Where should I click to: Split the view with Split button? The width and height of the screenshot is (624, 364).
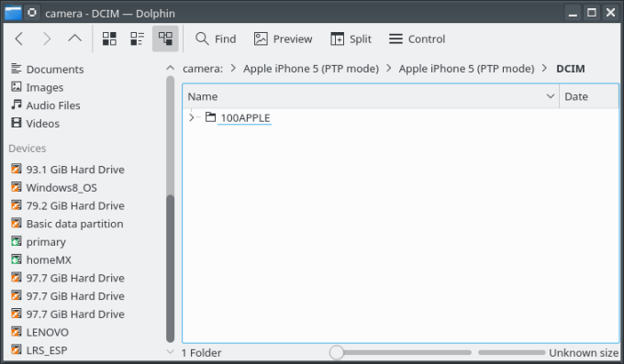coord(351,39)
